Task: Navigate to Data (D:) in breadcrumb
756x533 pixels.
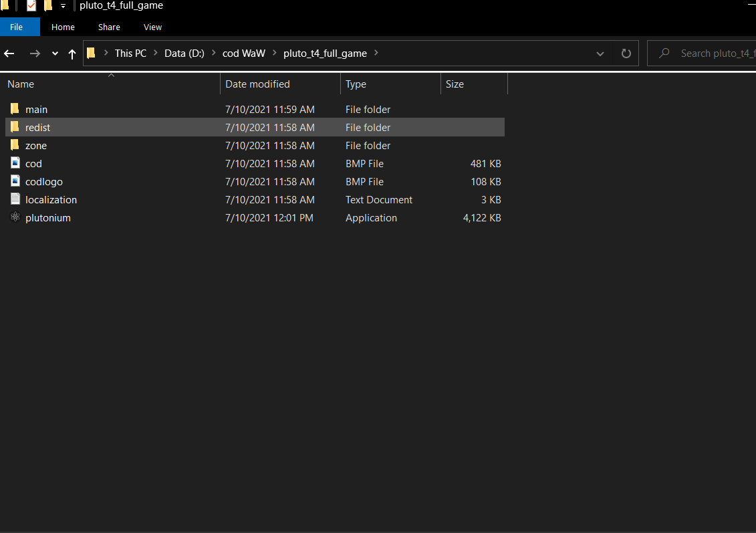Action: point(184,54)
